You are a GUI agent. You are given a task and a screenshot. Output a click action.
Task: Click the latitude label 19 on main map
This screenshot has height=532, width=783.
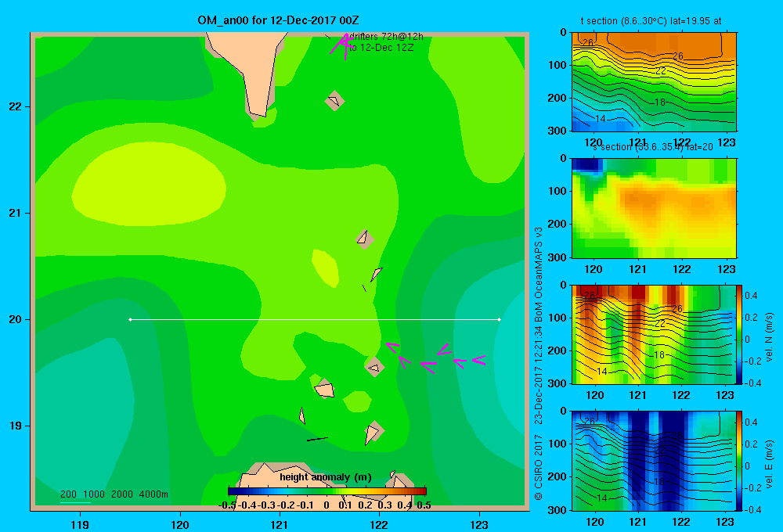(x=16, y=426)
